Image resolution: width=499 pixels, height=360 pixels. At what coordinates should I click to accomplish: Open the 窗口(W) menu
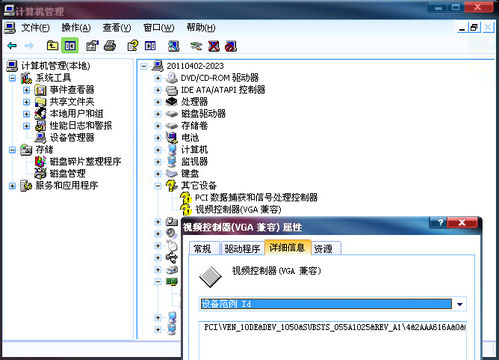[x=159, y=28]
